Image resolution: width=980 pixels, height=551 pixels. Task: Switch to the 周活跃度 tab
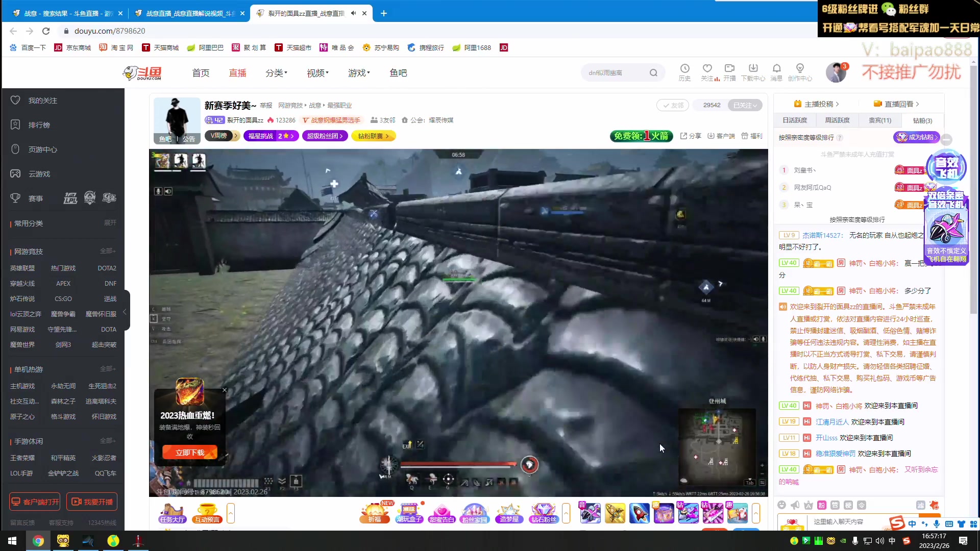point(837,120)
